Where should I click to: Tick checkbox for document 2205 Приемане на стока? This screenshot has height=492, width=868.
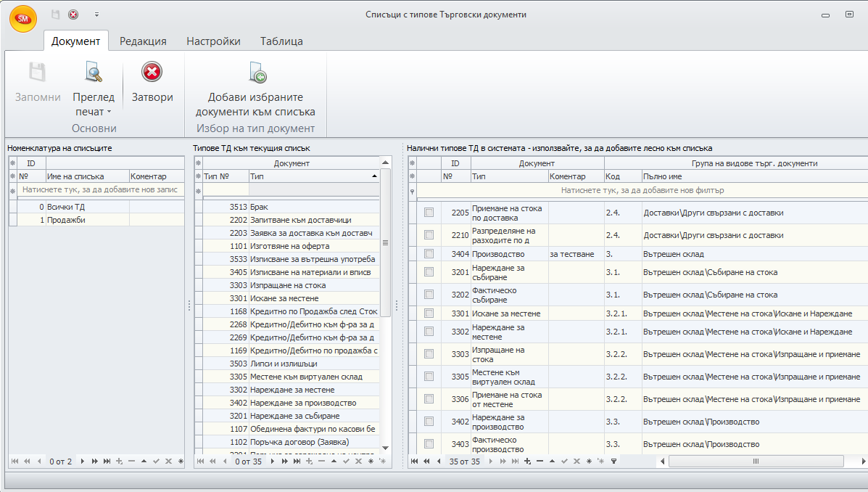pos(429,212)
